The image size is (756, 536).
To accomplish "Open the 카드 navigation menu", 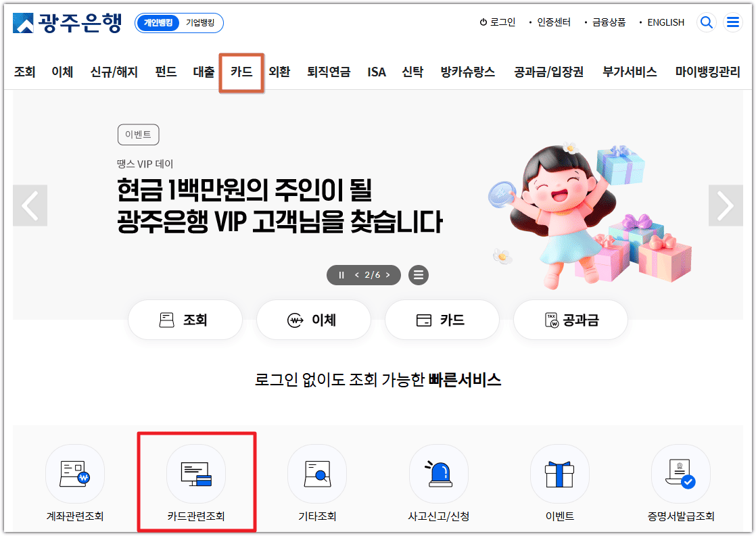I will coord(241,71).
